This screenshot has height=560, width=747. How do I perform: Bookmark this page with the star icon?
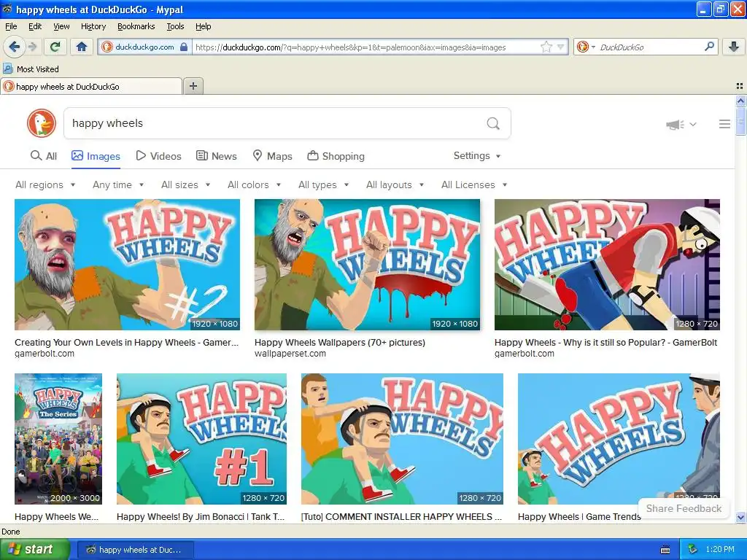pos(546,47)
